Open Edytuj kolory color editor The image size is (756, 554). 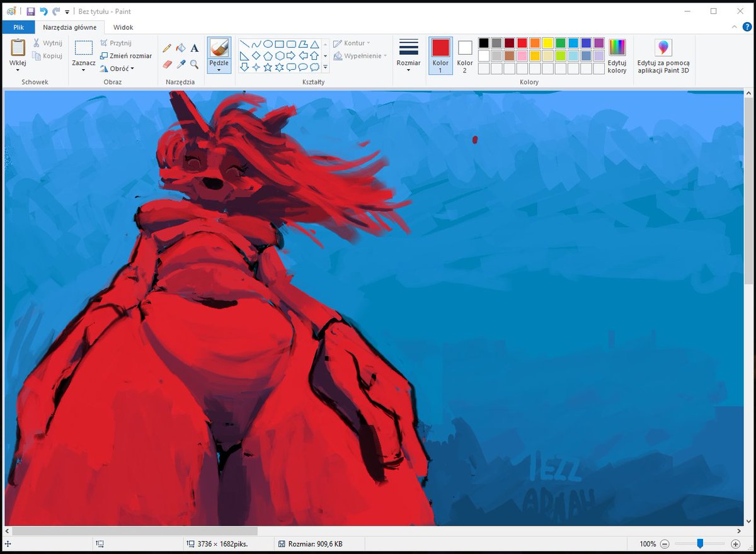(x=617, y=56)
